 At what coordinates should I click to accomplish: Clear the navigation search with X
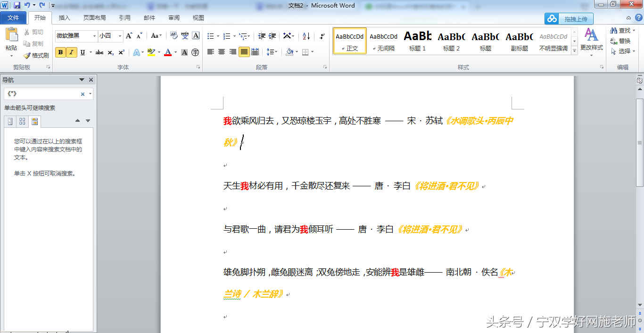pos(83,94)
